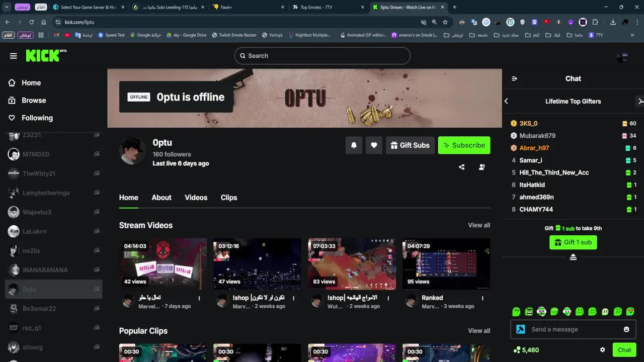This screenshot has width=644, height=362.
Task: Open Following in sidebar
Action: click(x=37, y=118)
